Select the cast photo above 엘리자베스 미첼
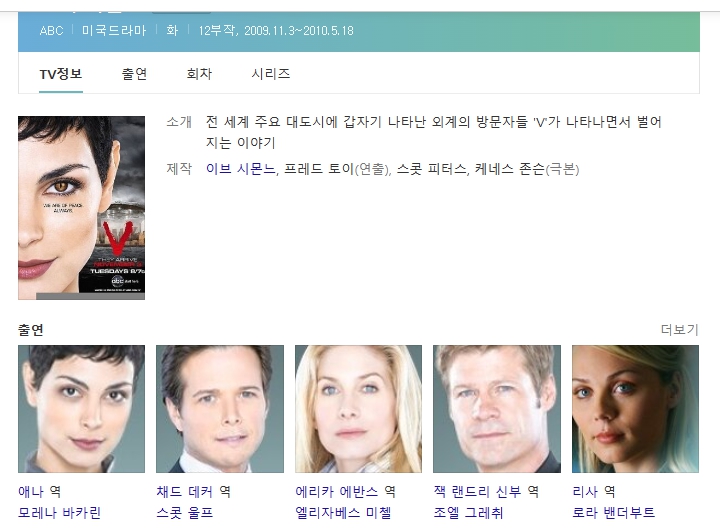The image size is (720, 530). [x=358, y=409]
